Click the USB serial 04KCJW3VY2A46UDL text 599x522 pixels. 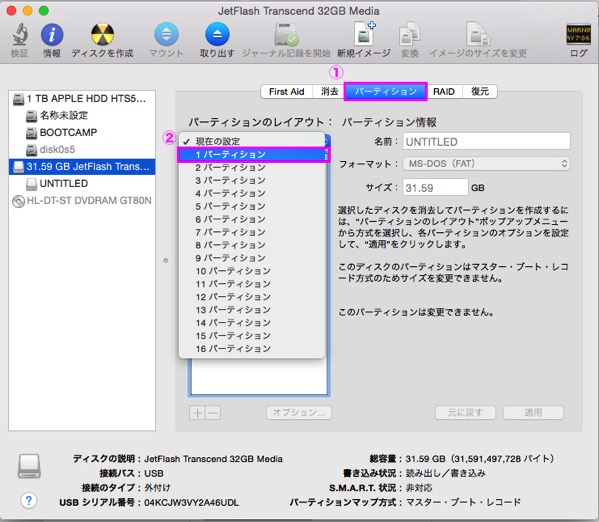191,503
